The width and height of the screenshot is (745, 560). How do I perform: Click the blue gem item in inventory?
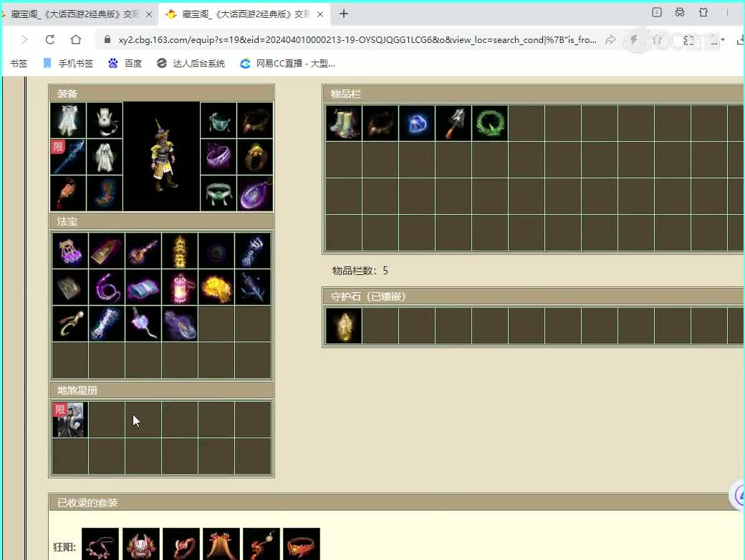[x=417, y=123]
